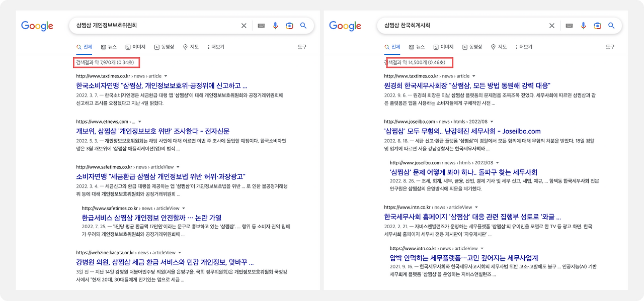Start voice search in the right window
Image resolution: width=644 pixels, height=301 pixels.
[583, 26]
